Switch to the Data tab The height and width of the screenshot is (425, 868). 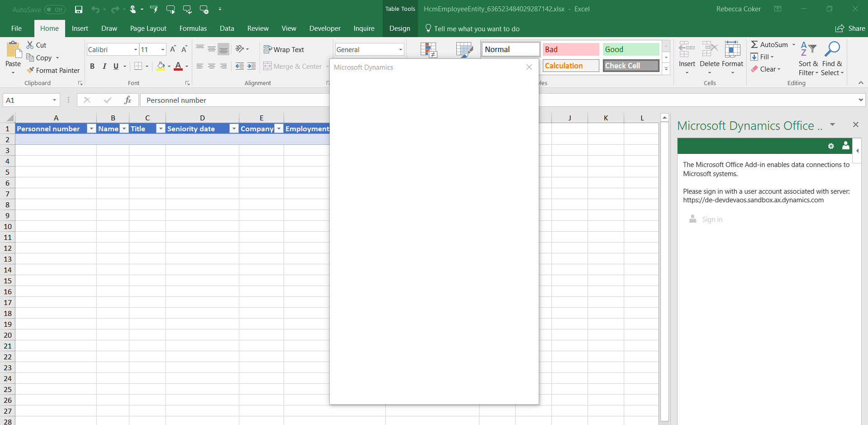tap(227, 29)
